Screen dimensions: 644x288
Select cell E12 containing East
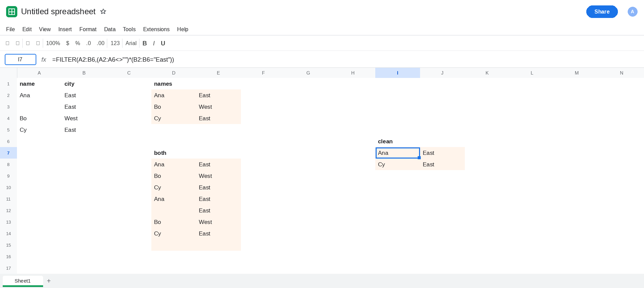coord(219,210)
